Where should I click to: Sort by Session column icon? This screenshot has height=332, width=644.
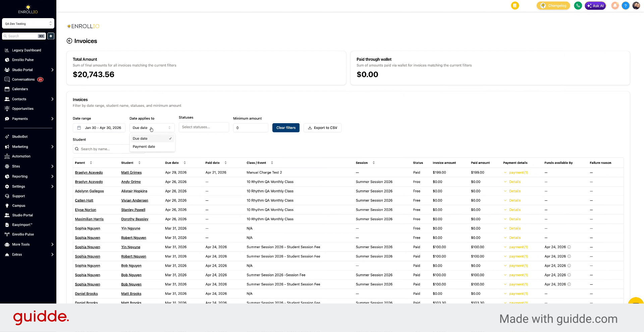[x=374, y=163]
